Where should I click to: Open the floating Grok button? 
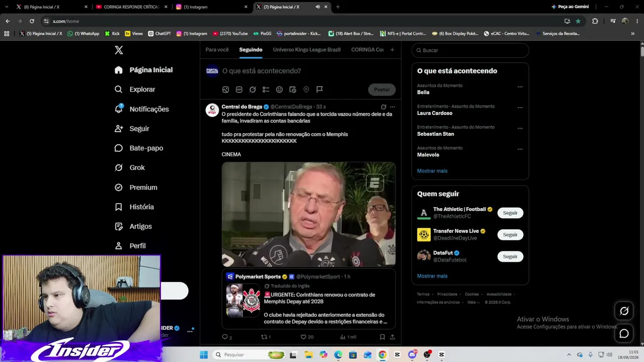[x=624, y=311]
